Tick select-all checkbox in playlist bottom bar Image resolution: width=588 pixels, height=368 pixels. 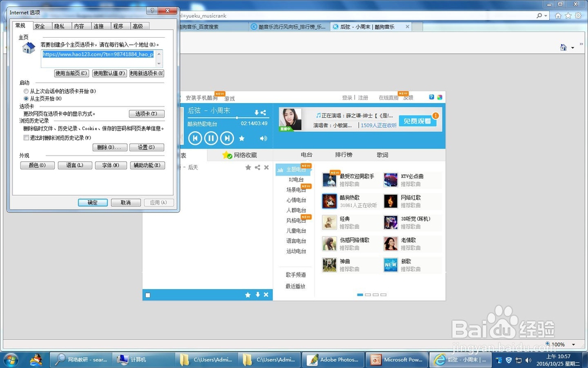(148, 295)
